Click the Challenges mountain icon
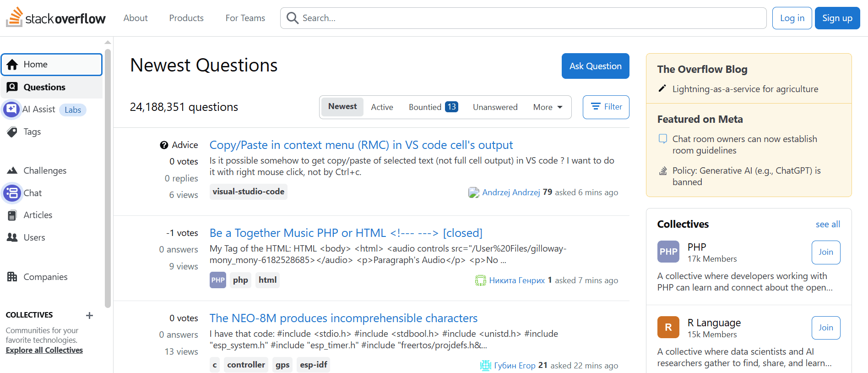Viewport: 868px width, 373px height. click(12, 170)
